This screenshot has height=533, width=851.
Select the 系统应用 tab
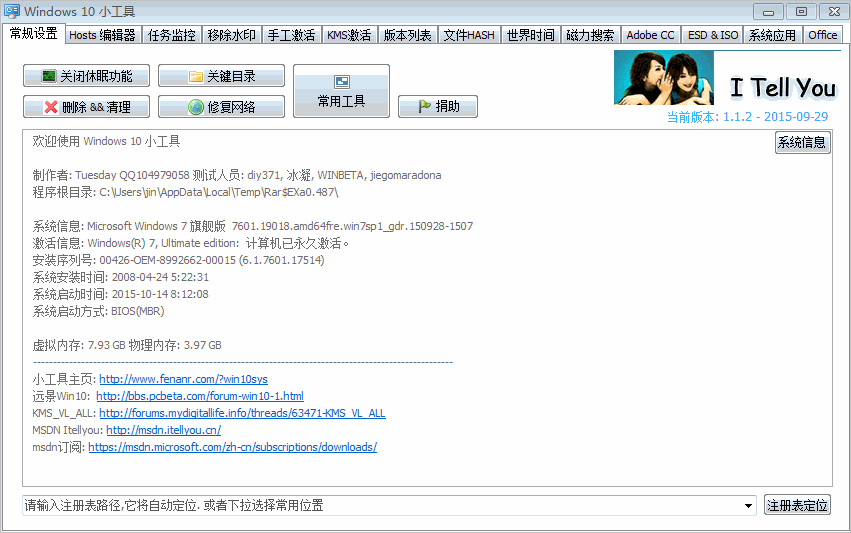(772, 35)
